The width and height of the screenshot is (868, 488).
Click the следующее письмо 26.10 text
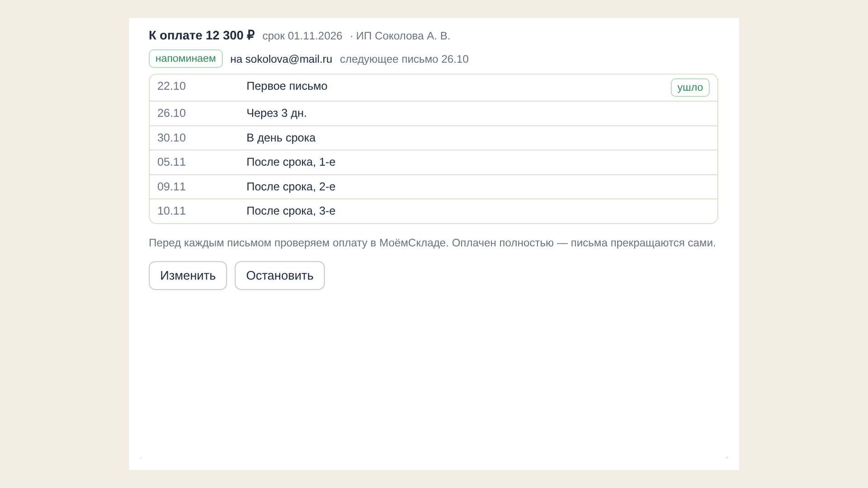[404, 59]
